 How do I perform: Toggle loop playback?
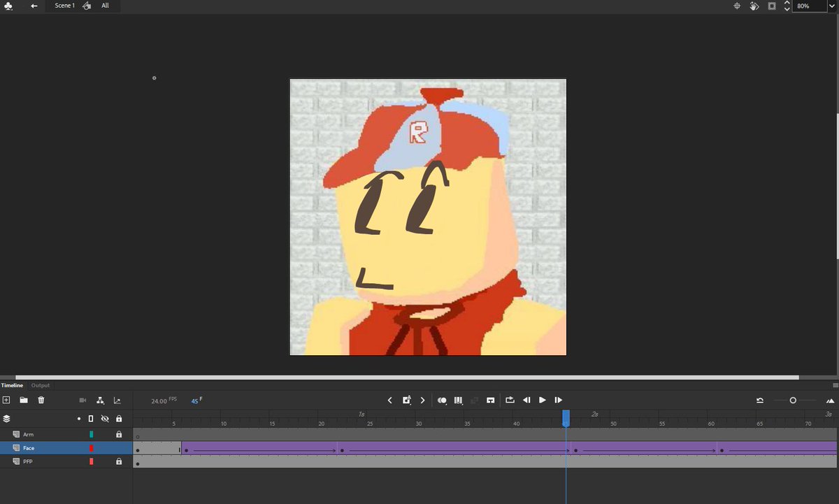510,400
